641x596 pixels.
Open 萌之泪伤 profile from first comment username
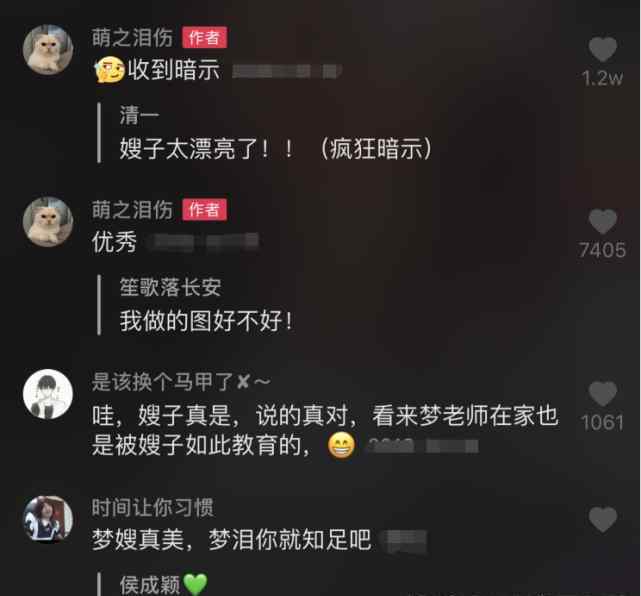pos(132,38)
